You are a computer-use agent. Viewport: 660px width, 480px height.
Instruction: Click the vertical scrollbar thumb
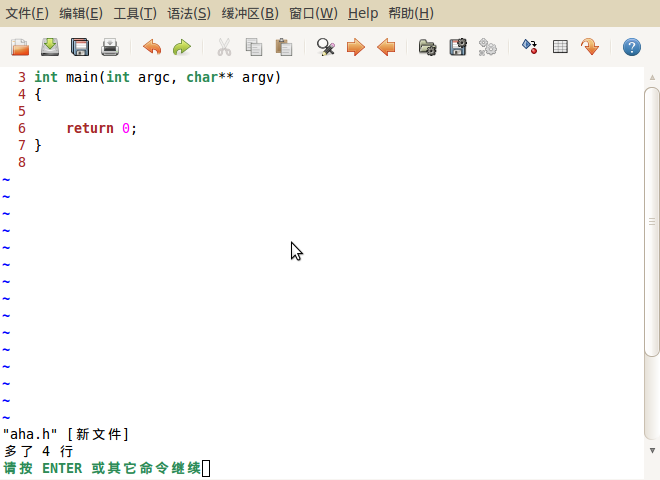[x=652, y=222]
